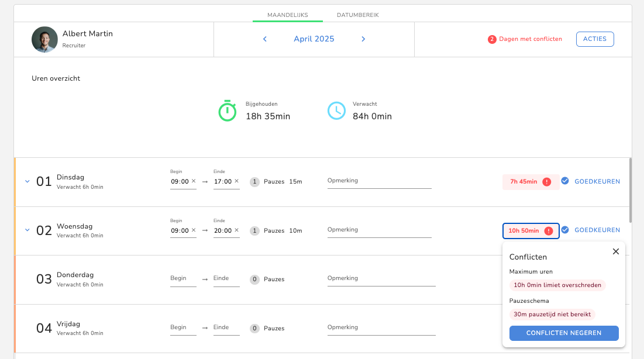Screen dimensions: 644x359
Task: Switch to the Maandelijks tab
Action: (x=288, y=15)
